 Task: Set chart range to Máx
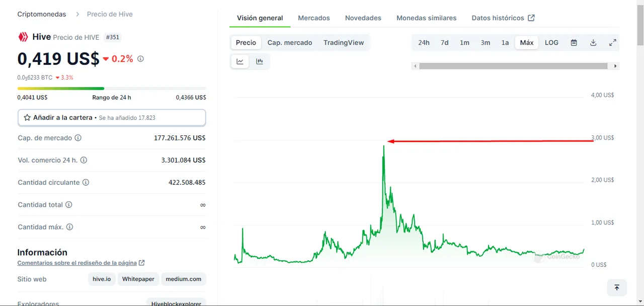527,43
